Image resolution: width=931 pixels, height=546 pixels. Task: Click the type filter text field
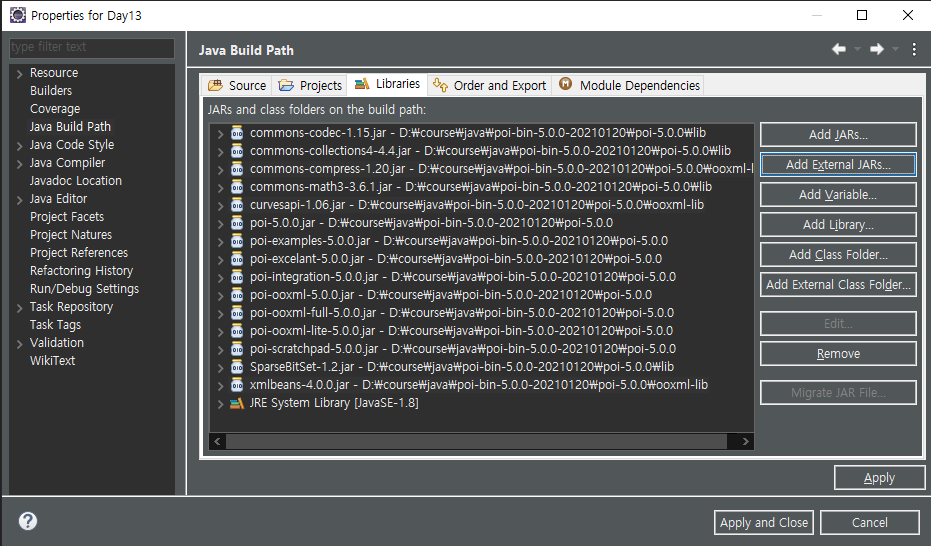(x=92, y=47)
